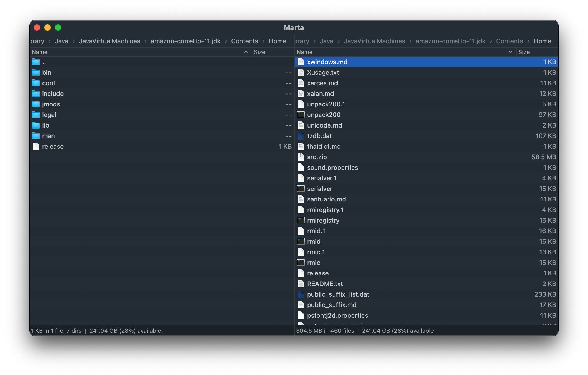588x375 pixels.
Task: Click the README.txt document icon
Action: point(301,284)
